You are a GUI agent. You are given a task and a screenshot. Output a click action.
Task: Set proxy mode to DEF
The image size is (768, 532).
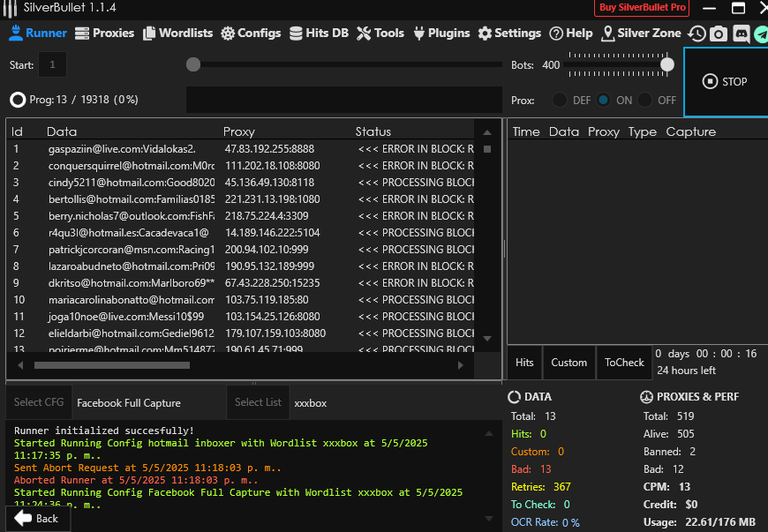561,100
